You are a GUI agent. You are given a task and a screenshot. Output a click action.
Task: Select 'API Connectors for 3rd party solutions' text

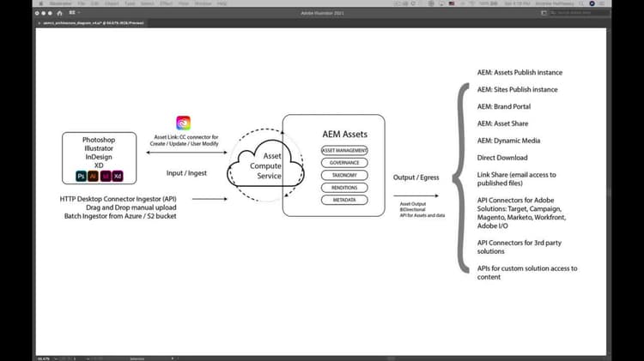[519, 247]
